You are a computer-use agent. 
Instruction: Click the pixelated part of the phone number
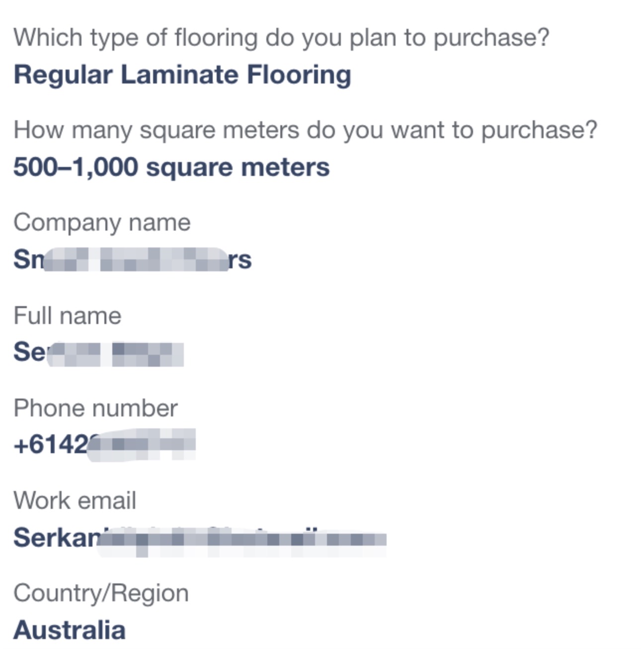click(x=142, y=444)
